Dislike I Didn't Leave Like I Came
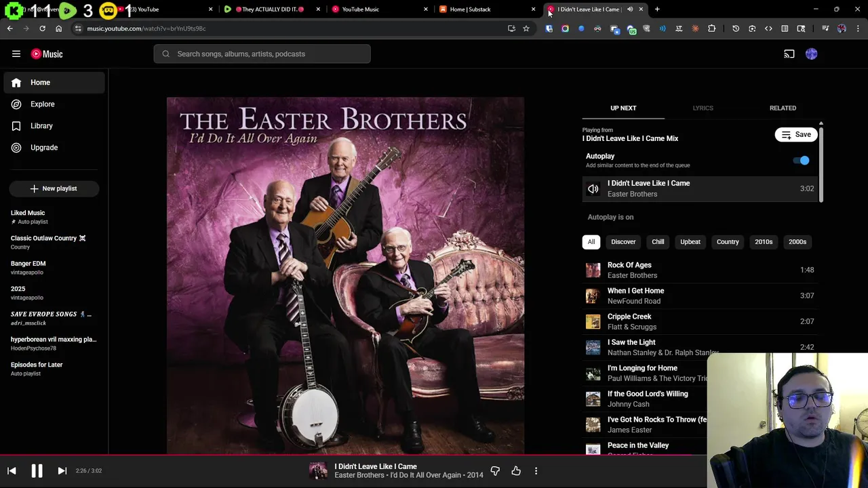The width and height of the screenshot is (868, 488). pyautogui.click(x=495, y=470)
